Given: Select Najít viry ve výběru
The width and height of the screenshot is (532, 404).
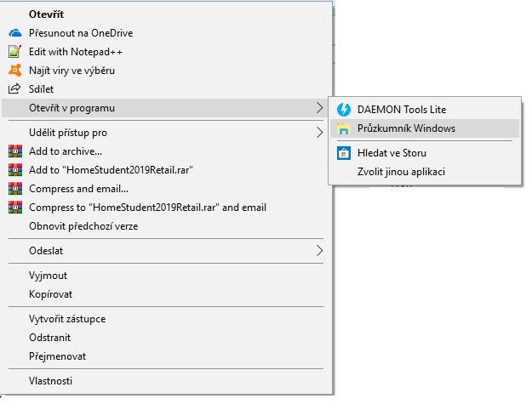Looking at the screenshot, I should click(166, 70).
